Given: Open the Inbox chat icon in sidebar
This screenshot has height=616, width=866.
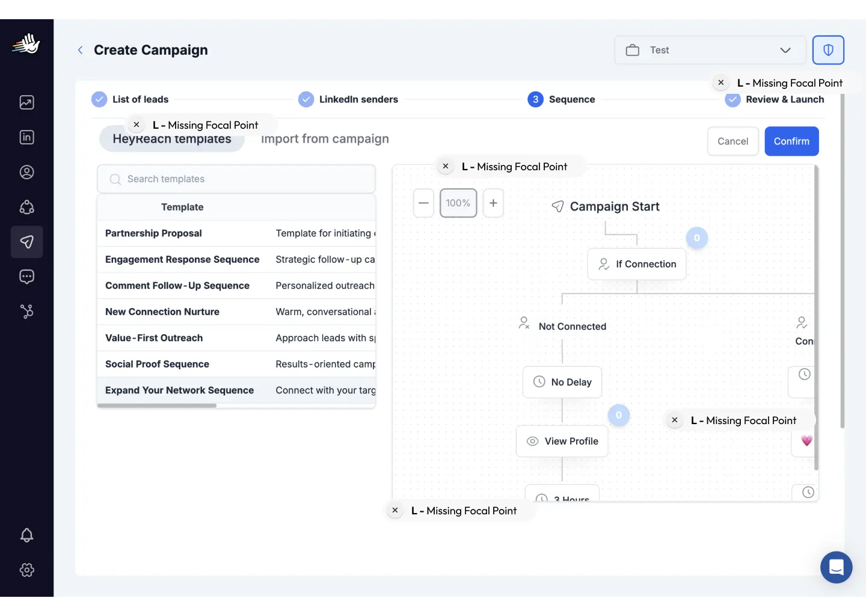Looking at the screenshot, I should tap(26, 277).
